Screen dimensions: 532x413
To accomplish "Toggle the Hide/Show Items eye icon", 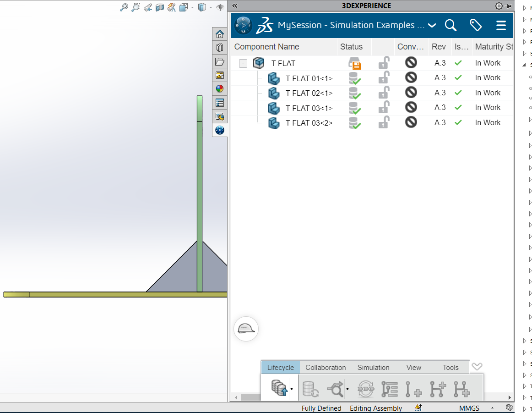I will click(220, 7).
